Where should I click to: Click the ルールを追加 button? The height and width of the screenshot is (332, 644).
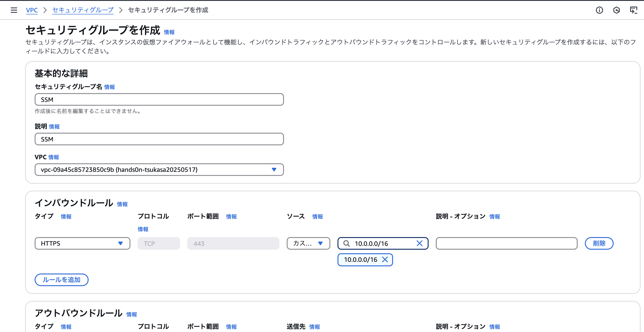62,280
